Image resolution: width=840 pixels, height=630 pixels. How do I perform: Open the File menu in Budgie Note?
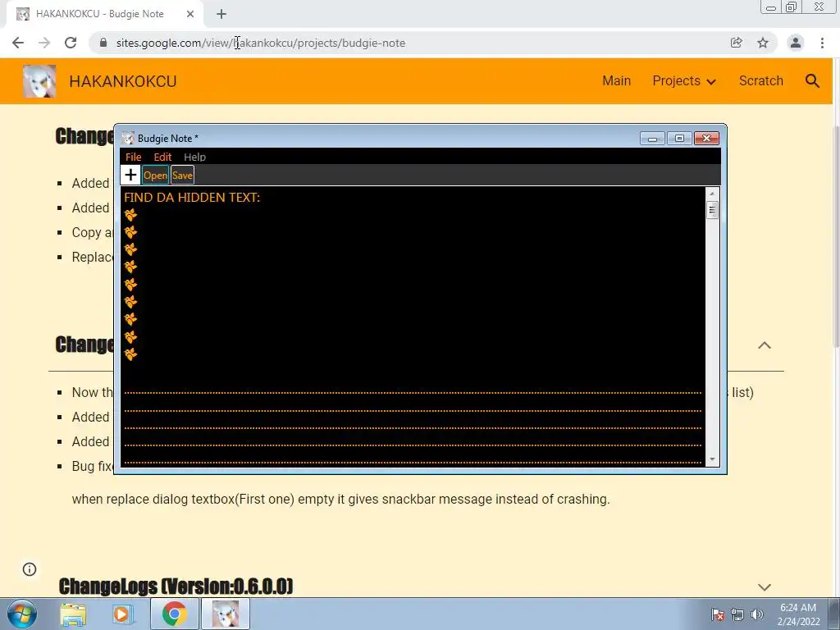click(134, 157)
